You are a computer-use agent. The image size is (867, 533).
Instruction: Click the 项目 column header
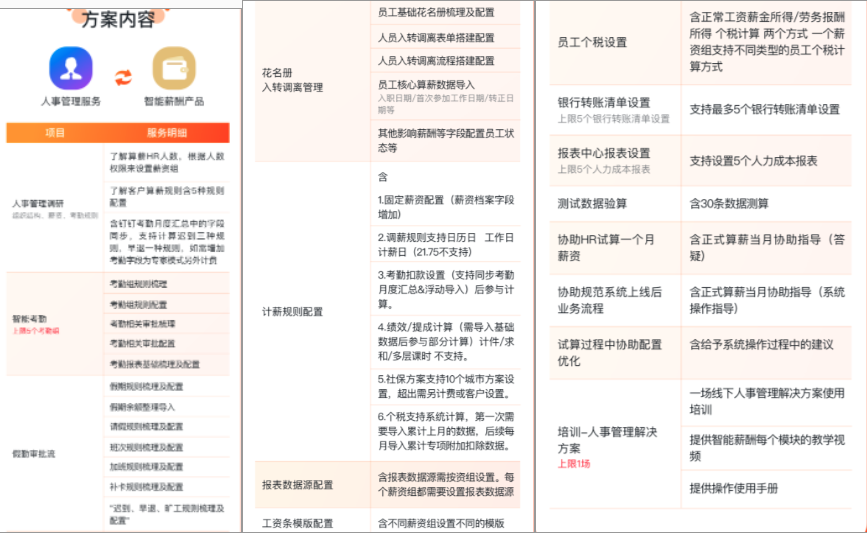(55, 133)
